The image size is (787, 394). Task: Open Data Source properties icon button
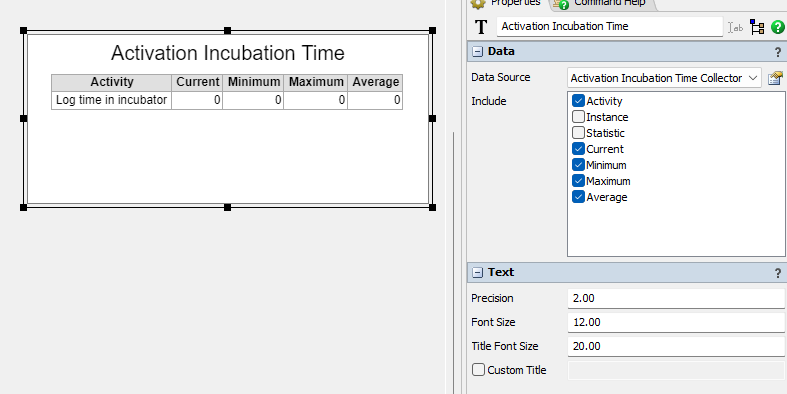pos(775,78)
